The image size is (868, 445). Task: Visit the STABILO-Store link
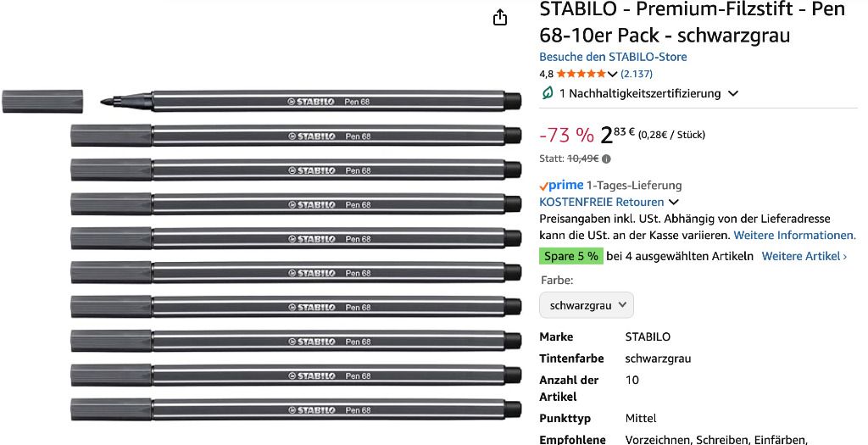pyautogui.click(x=613, y=57)
